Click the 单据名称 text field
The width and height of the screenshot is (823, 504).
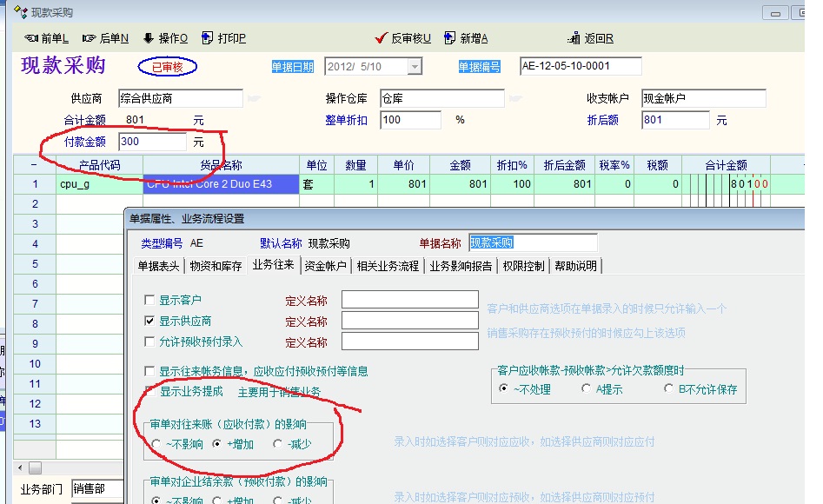[x=533, y=243]
